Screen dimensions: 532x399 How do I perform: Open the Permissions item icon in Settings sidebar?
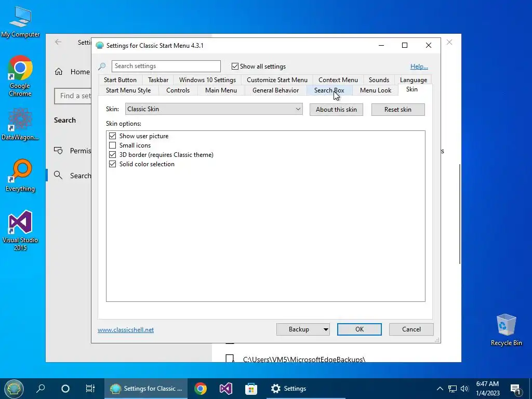click(x=58, y=150)
